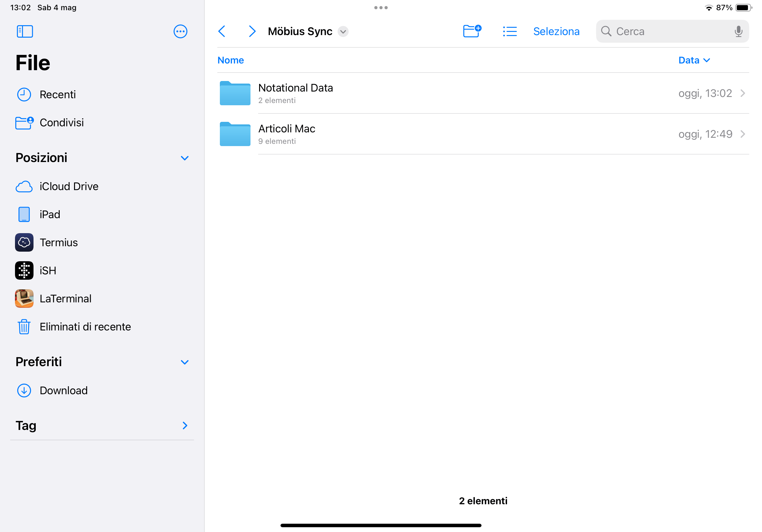Image resolution: width=762 pixels, height=532 pixels.
Task: Go back with the left arrow
Action: (222, 32)
